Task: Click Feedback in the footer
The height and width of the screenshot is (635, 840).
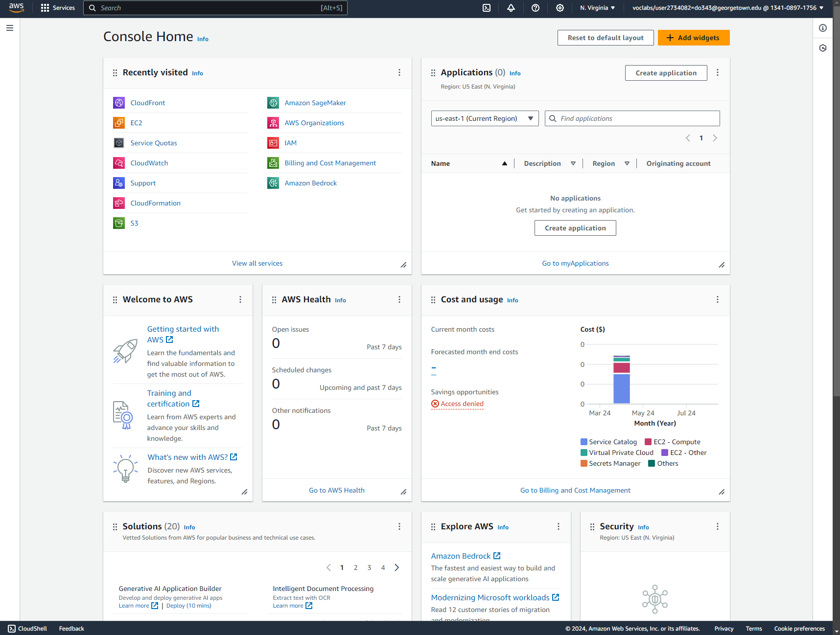Action: pos(71,629)
